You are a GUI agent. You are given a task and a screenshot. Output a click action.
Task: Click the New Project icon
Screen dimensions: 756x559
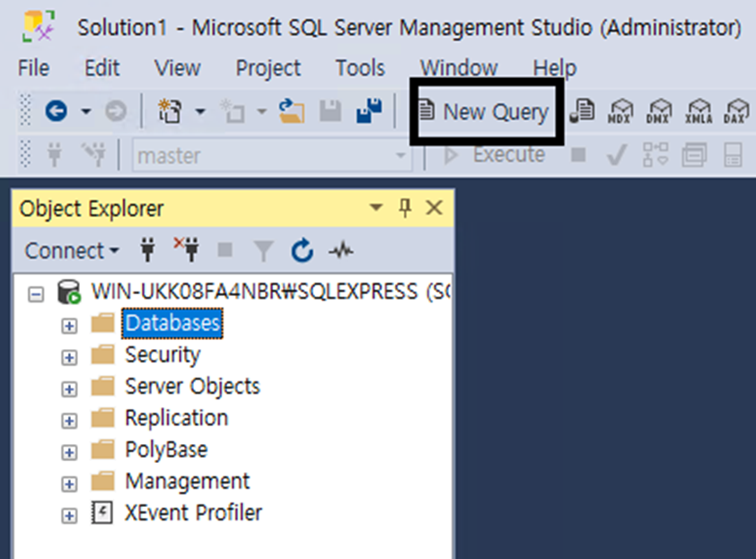point(171,111)
